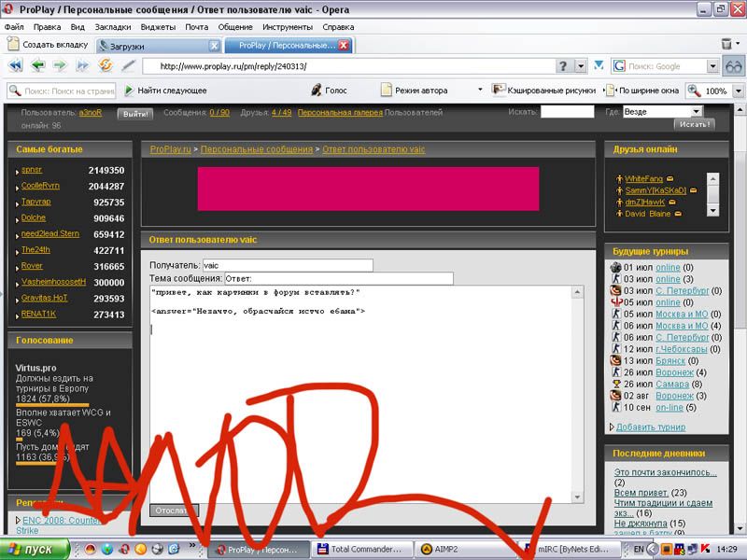Click the message envelope icon next to dmZ|HawK
Viewport: 747px width, 560px height.
click(x=671, y=202)
